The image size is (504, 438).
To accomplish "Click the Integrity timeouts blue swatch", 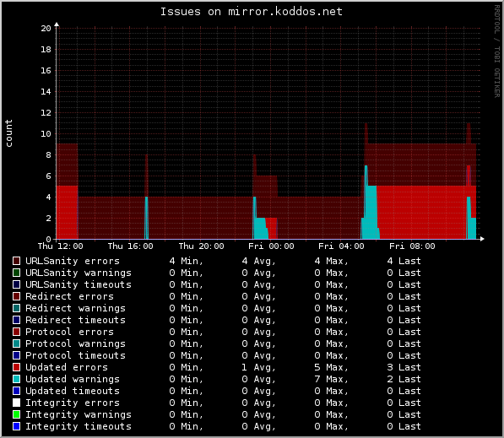I will point(16,426).
